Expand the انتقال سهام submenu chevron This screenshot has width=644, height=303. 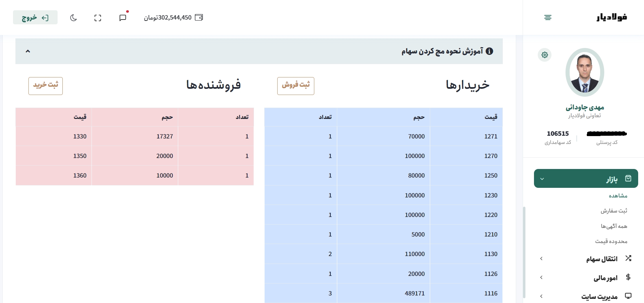click(542, 258)
